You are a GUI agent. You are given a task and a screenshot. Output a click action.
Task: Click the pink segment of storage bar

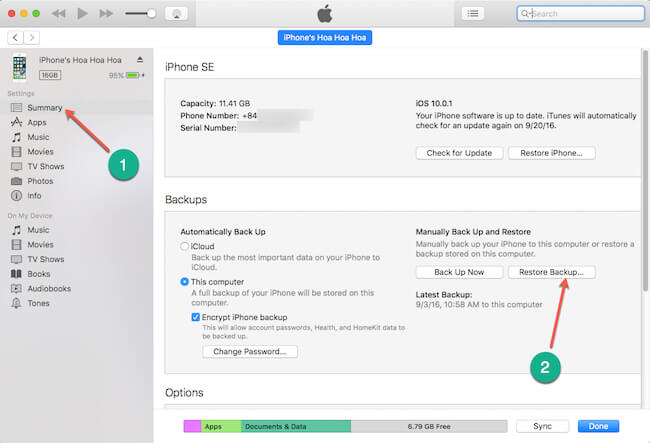[192, 426]
